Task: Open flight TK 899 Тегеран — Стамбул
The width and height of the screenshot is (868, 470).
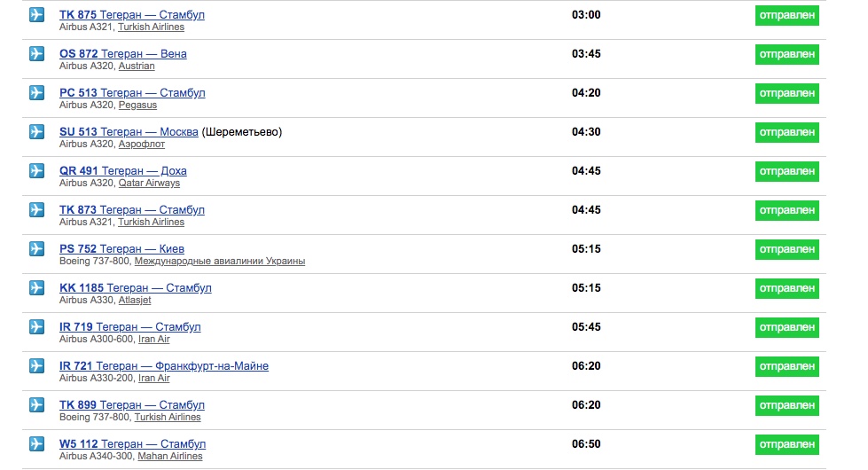Action: [x=132, y=405]
